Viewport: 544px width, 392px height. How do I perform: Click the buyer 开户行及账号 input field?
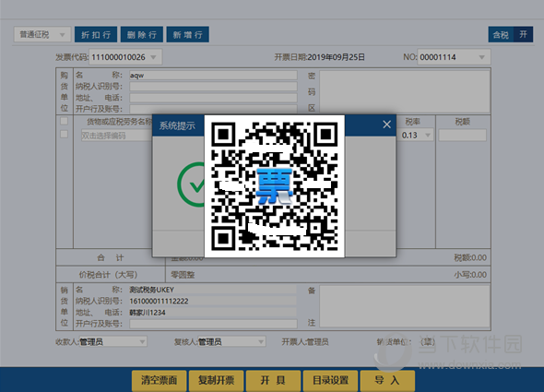coord(213,109)
